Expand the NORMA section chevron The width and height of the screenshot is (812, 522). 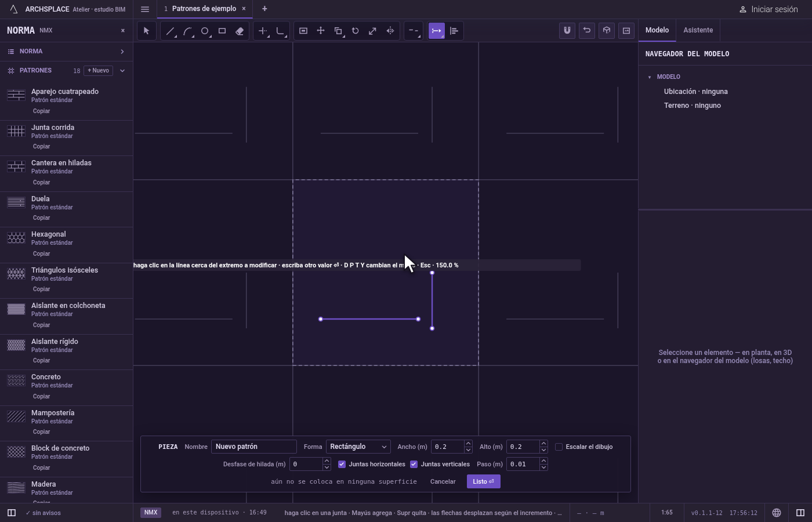(122, 52)
